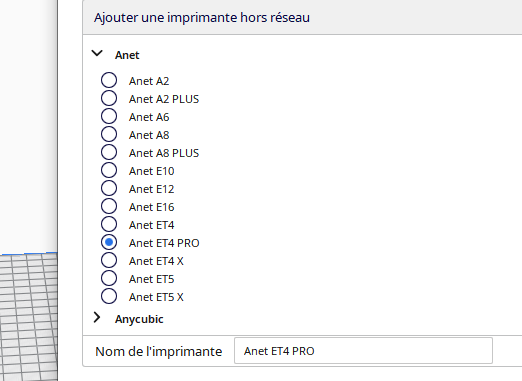Click the Anet group header label
Image resolution: width=522 pixels, height=381 pixels.
click(x=127, y=55)
